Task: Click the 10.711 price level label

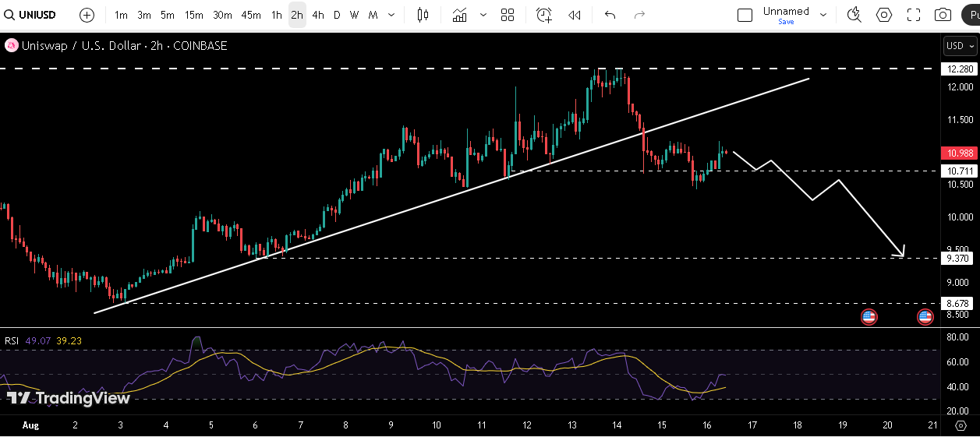Action: coord(959,171)
